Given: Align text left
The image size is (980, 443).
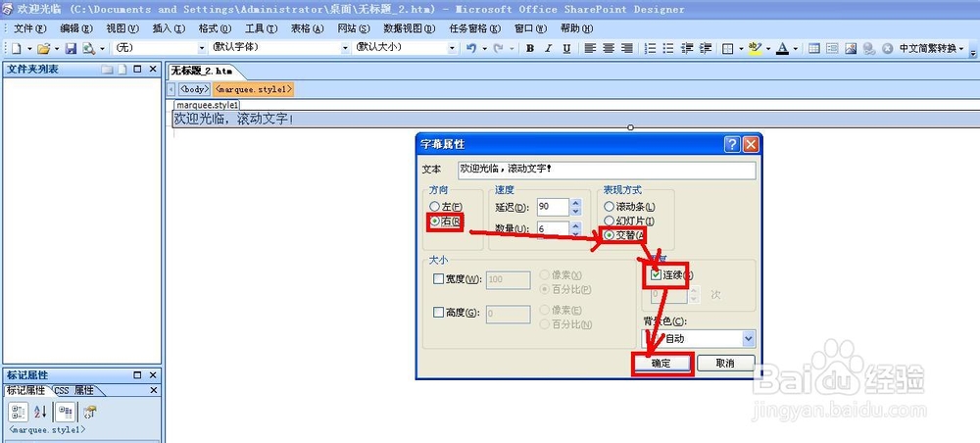Looking at the screenshot, I should pos(590,48).
